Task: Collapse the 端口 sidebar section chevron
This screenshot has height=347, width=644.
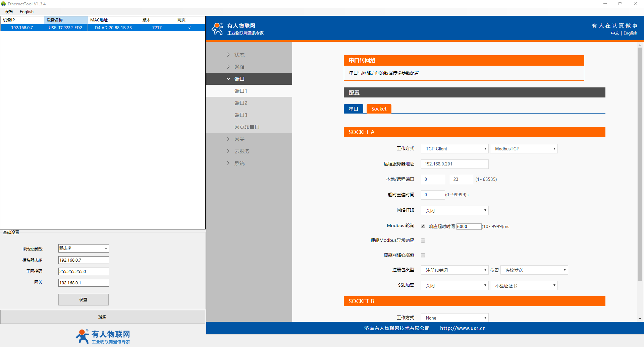Action: pyautogui.click(x=228, y=79)
